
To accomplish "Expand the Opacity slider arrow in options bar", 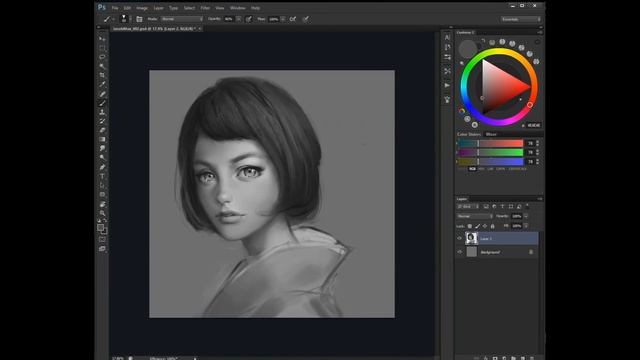I will click(x=239, y=19).
